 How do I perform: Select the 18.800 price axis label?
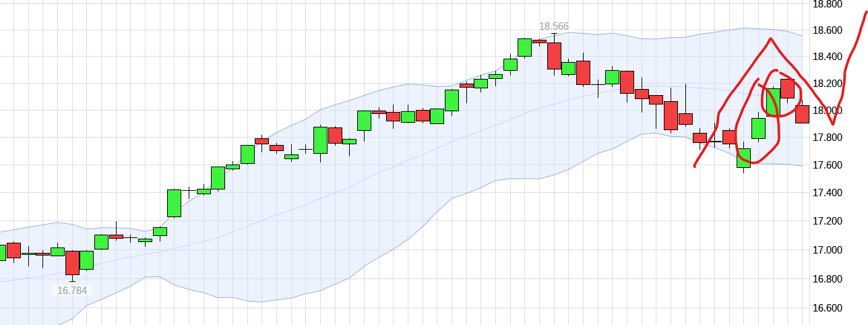pos(828,4)
